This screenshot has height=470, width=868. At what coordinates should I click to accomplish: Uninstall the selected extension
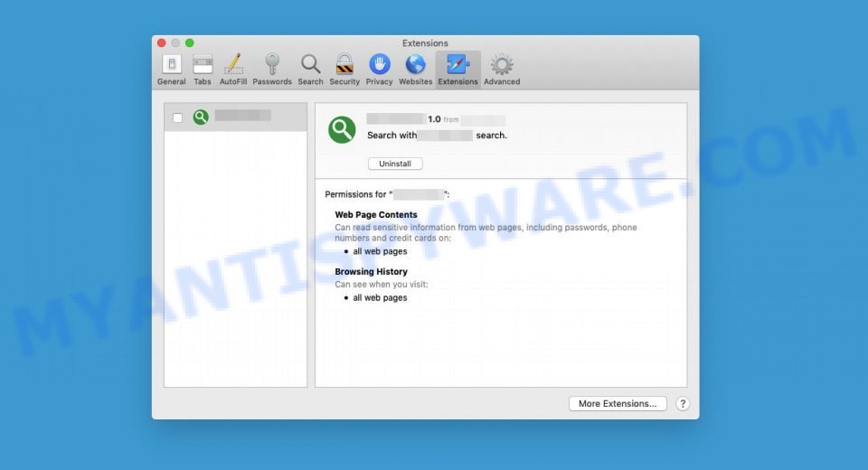[395, 164]
